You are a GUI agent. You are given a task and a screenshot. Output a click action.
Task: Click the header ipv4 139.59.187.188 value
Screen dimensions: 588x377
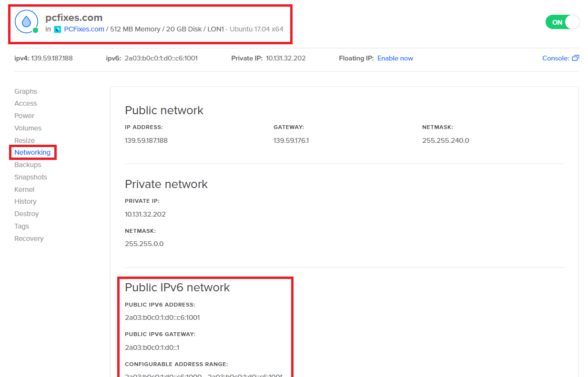click(x=52, y=58)
